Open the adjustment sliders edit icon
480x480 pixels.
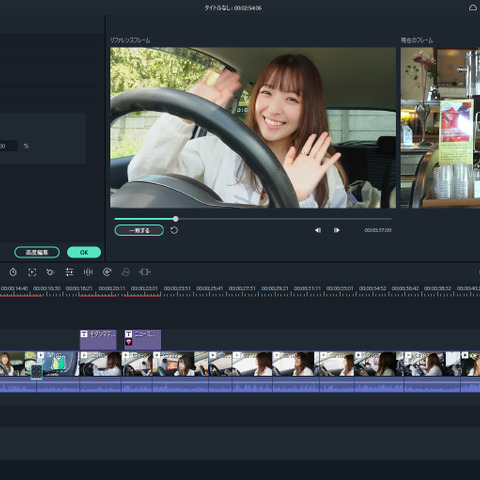click(69, 272)
